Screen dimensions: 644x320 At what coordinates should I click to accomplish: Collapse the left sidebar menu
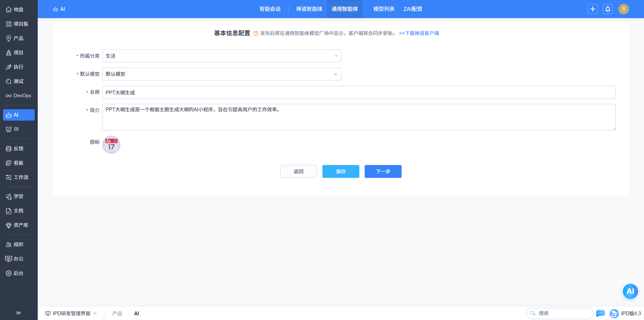pyautogui.click(x=19, y=313)
